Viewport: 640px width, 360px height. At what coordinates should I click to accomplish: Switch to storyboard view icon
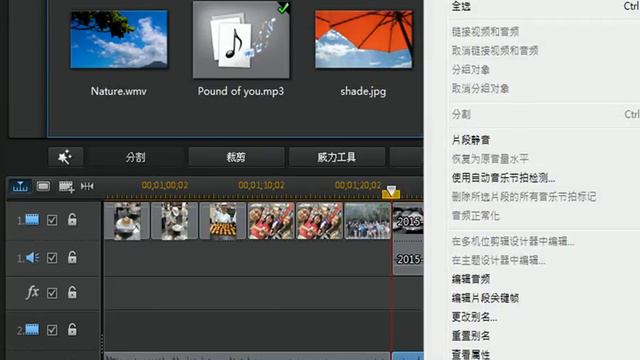(43, 186)
